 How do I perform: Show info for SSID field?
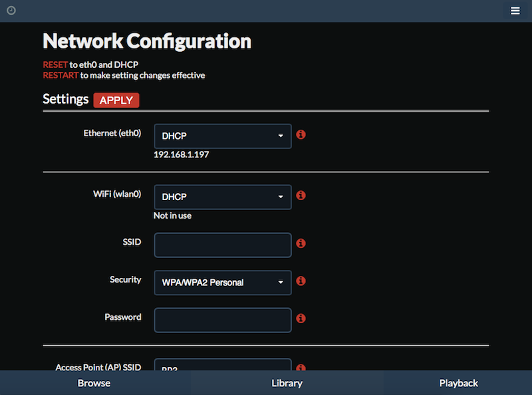[301, 243]
